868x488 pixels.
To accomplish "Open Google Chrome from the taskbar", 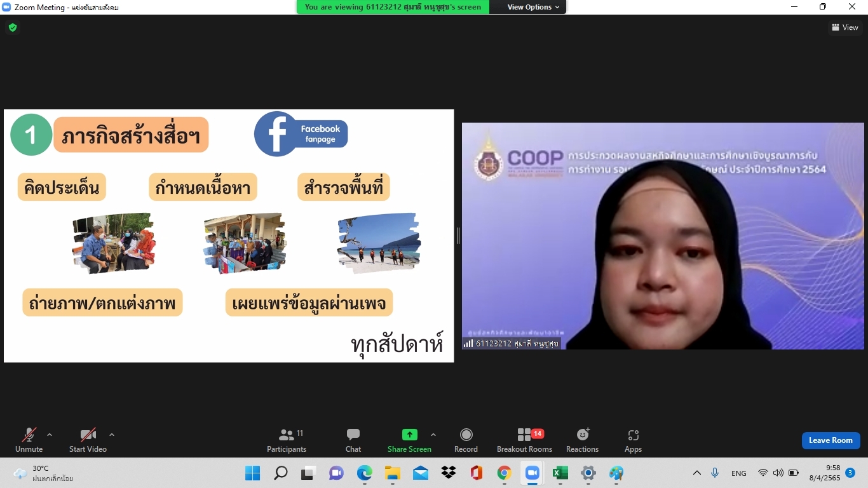I will (505, 473).
